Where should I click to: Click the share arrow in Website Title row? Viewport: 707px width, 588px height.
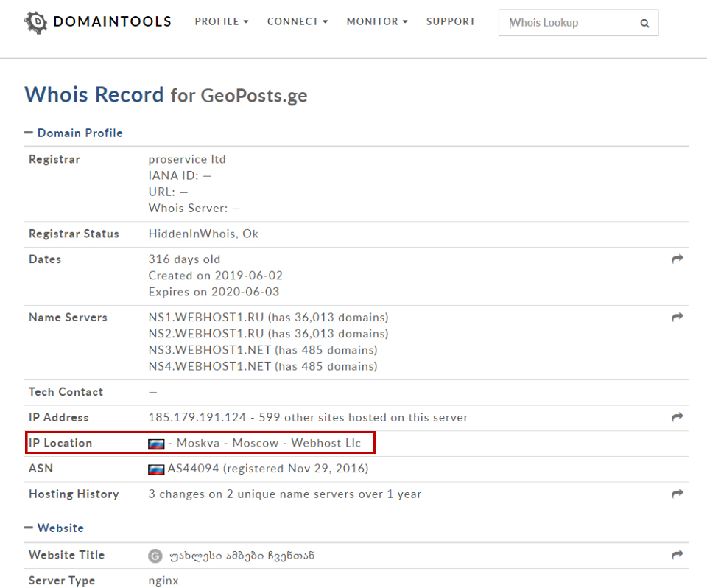point(678,555)
